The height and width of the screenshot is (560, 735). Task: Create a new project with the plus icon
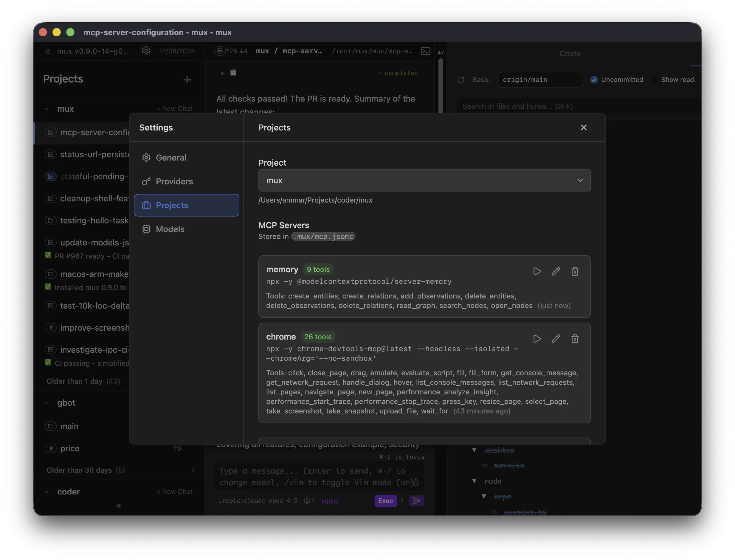coord(187,80)
